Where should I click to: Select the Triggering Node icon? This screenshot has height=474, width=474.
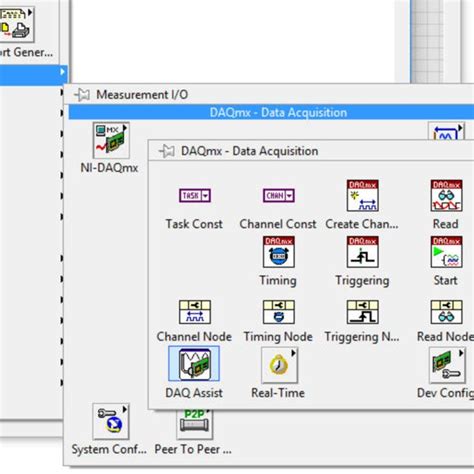pos(362,312)
